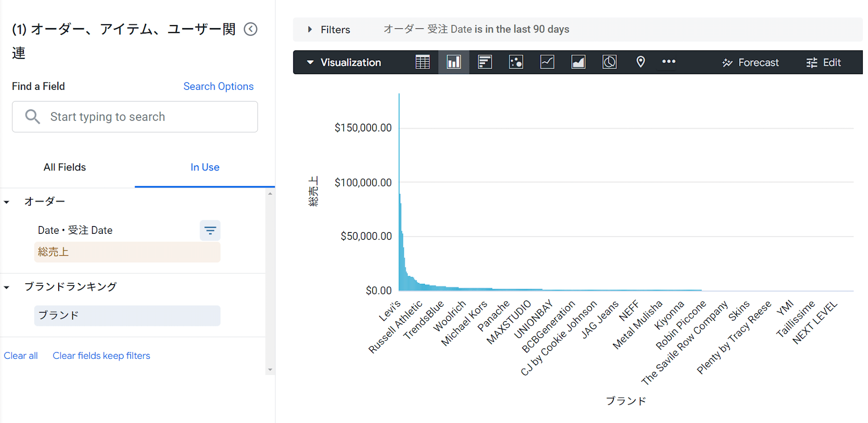Select the map visualization icon

tap(641, 62)
